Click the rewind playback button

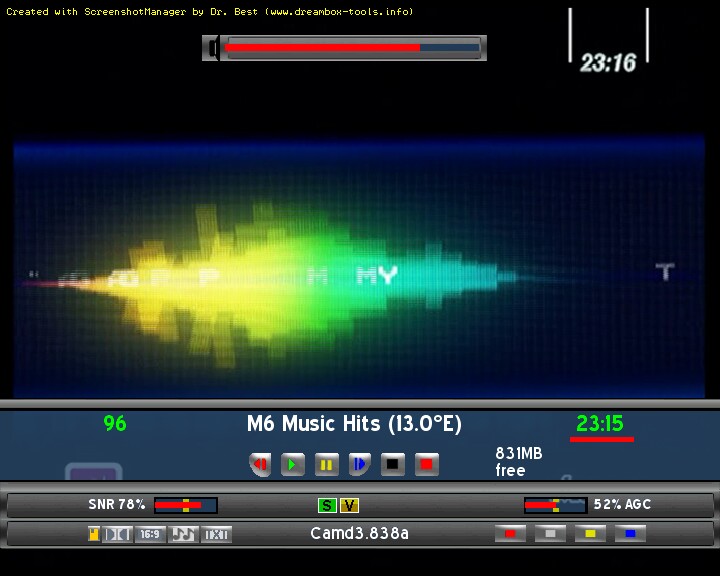[260, 464]
